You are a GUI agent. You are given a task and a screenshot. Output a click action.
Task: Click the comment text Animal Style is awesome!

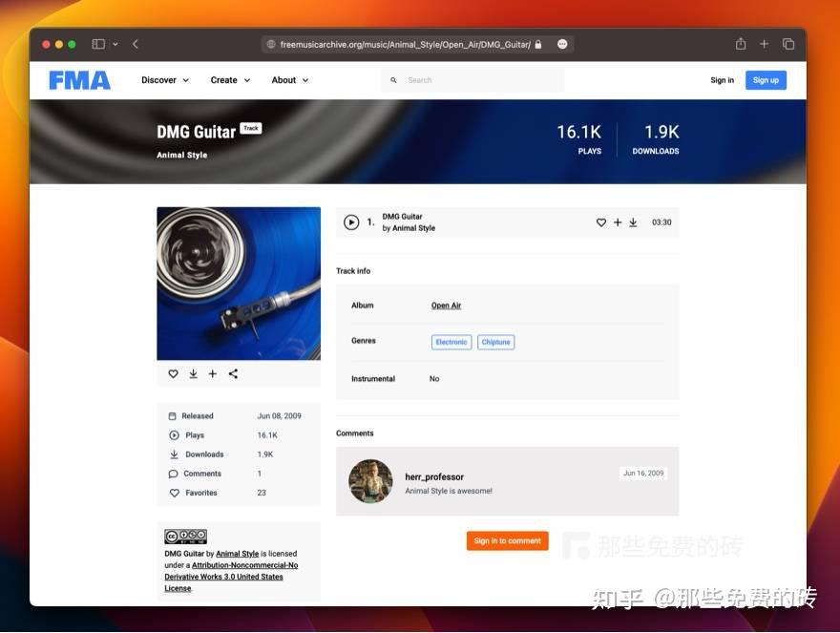click(x=449, y=491)
